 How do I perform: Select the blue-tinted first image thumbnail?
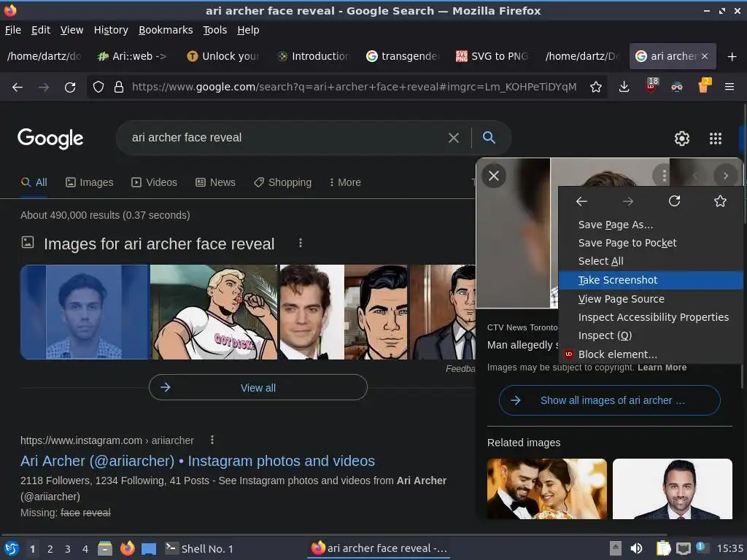(85, 312)
